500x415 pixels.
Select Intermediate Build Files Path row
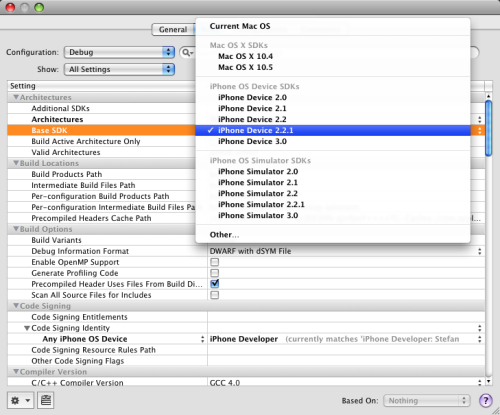pos(101,185)
